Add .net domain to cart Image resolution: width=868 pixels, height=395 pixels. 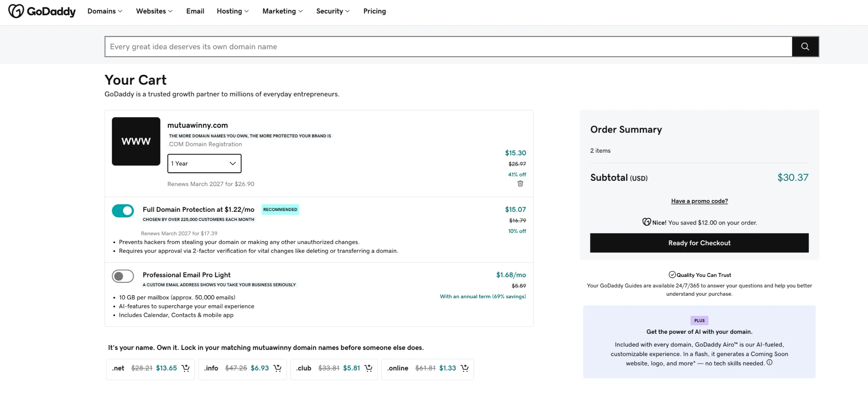[186, 368]
